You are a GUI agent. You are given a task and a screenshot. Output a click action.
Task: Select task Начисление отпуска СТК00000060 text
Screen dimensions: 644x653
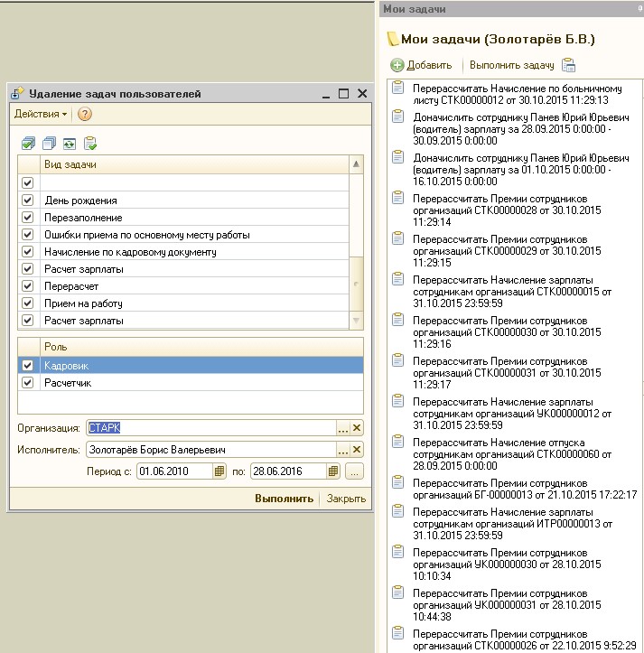point(512,454)
